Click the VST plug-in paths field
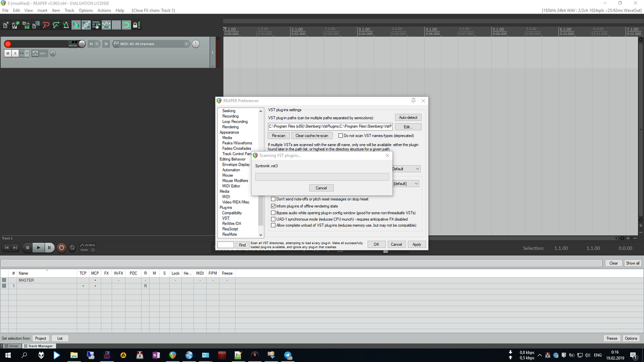This screenshot has width=644, height=362. [330, 126]
